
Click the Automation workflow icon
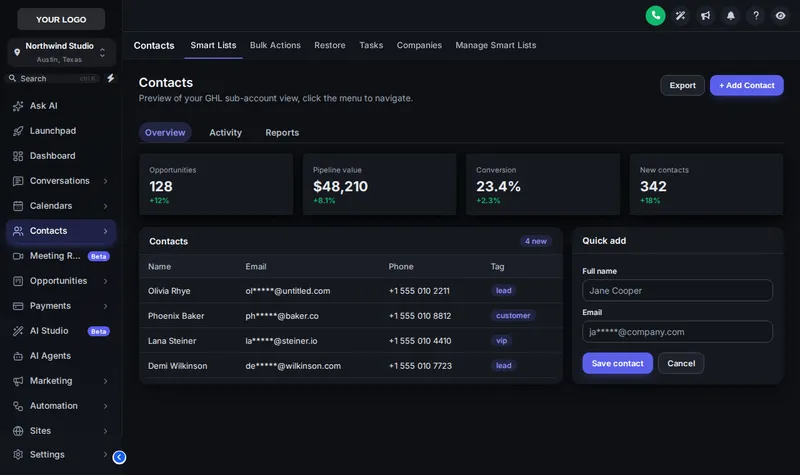[18, 406]
